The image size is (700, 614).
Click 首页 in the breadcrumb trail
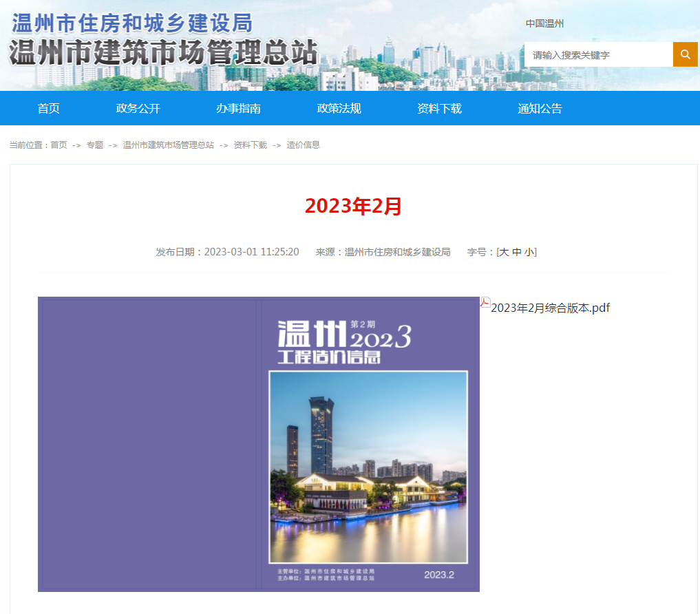click(x=59, y=145)
